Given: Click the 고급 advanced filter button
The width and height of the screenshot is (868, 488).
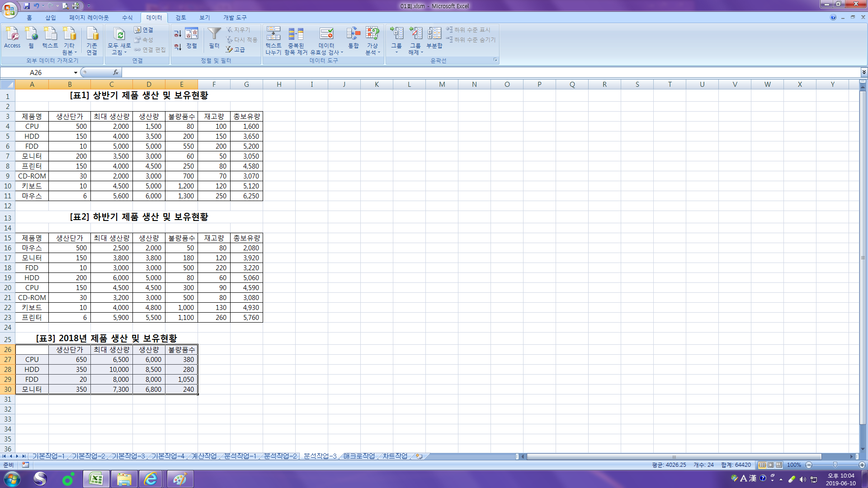Looking at the screenshot, I should tap(236, 50).
